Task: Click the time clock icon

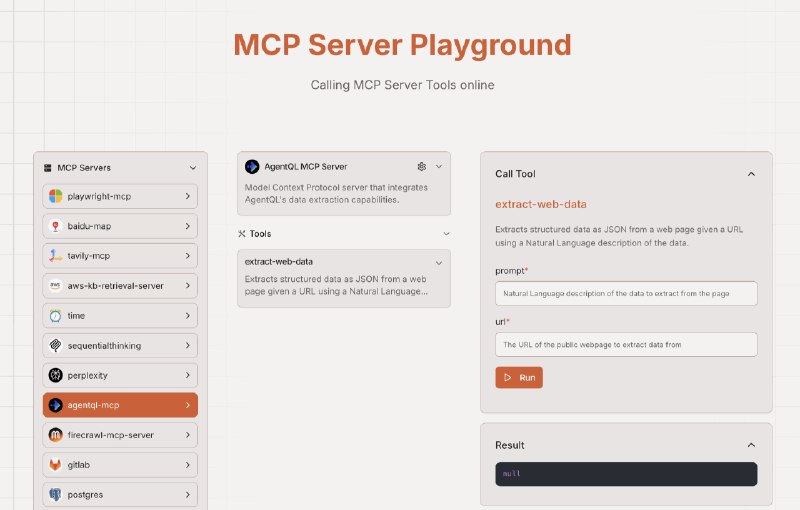Action: coord(55,316)
